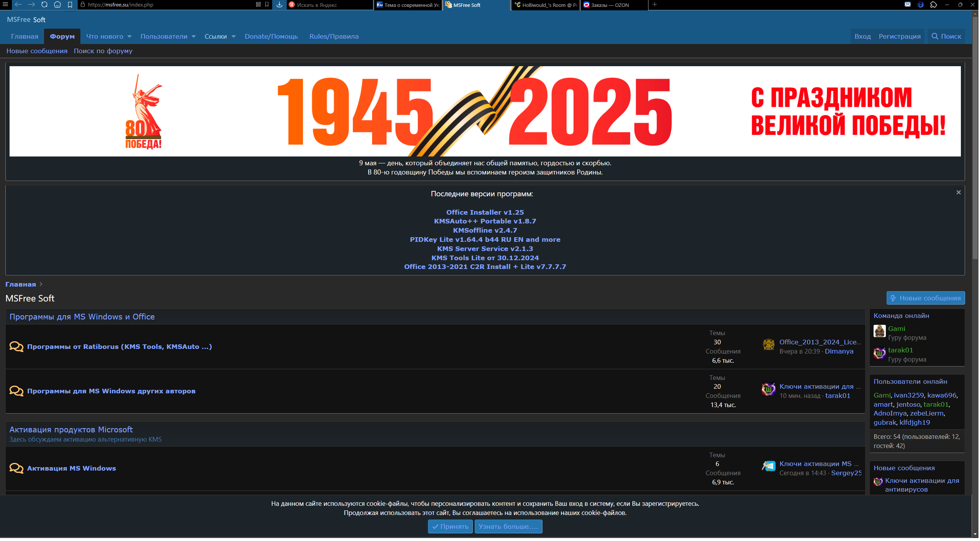Click the Регистрация link

coord(900,36)
